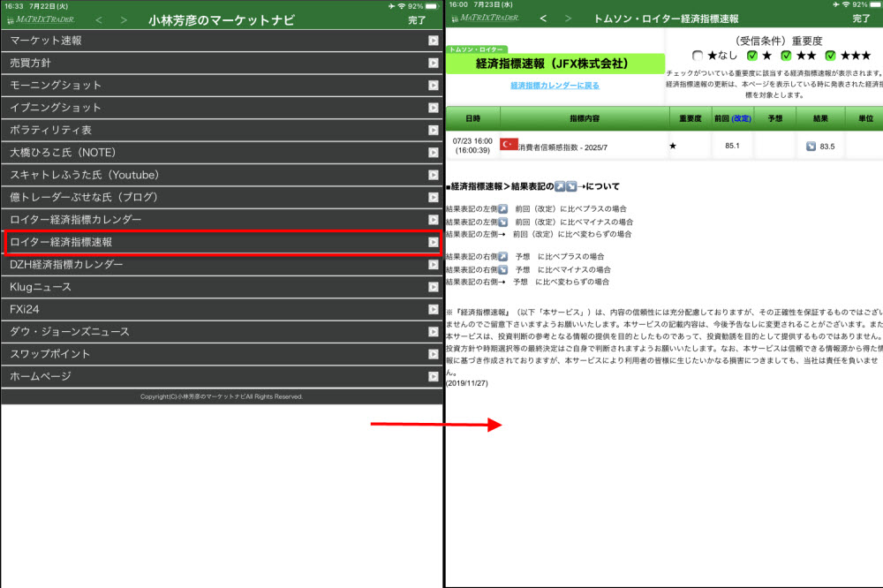The height and width of the screenshot is (588, 883).
Task: Toggle the three-star importance checkbox
Action: tap(830, 56)
